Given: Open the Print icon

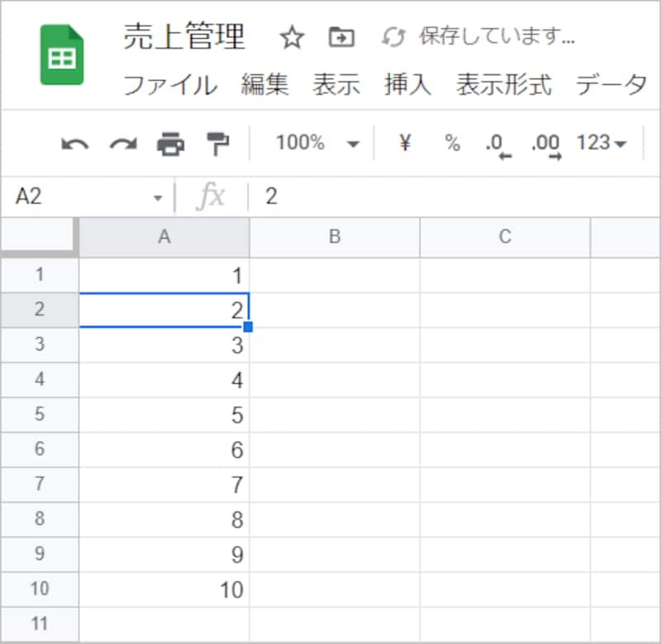Looking at the screenshot, I should coord(172,142).
